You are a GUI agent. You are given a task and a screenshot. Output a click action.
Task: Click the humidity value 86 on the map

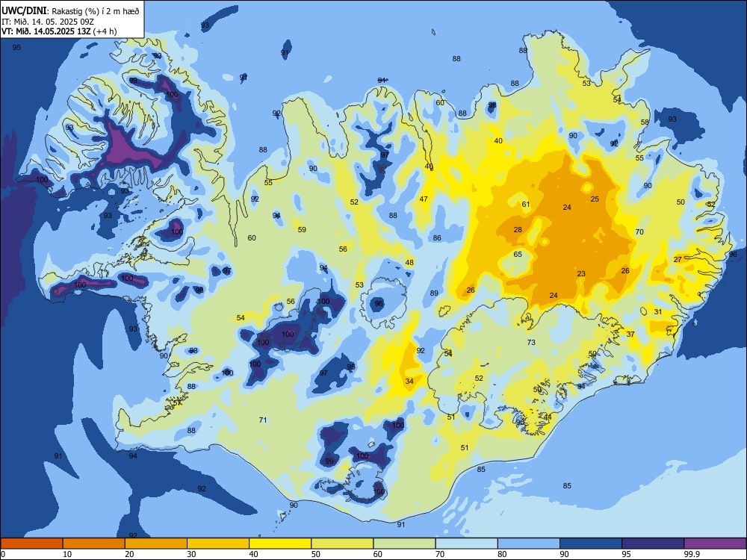pos(437,237)
